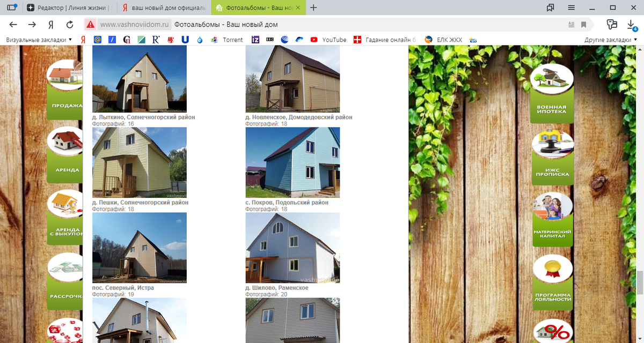Image resolution: width=644 pixels, height=343 pixels.
Task: Open the пос. Северный, Истра album link
Action: pyautogui.click(x=123, y=288)
